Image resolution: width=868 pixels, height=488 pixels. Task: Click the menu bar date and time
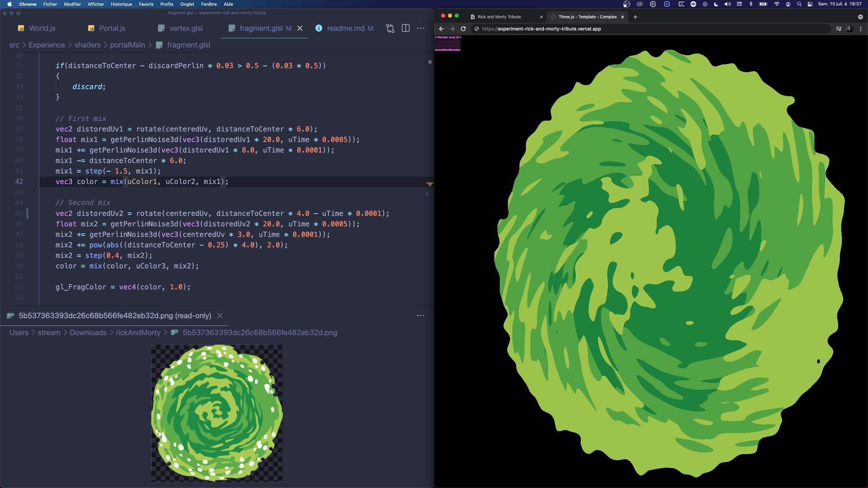coord(840,4)
